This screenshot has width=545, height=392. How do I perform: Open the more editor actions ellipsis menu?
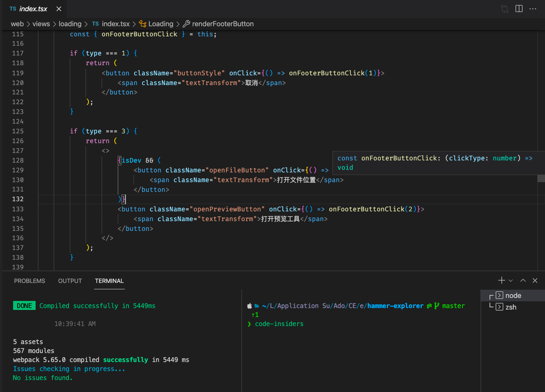coord(533,9)
